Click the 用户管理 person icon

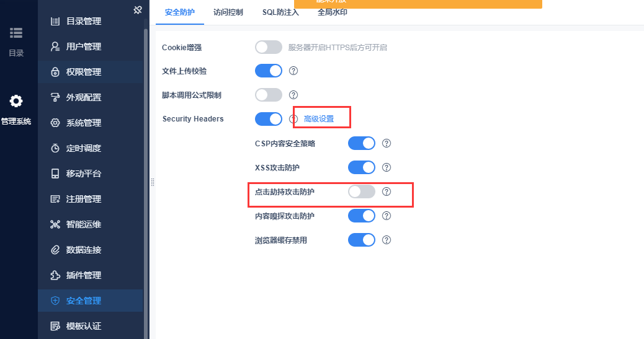[55, 46]
